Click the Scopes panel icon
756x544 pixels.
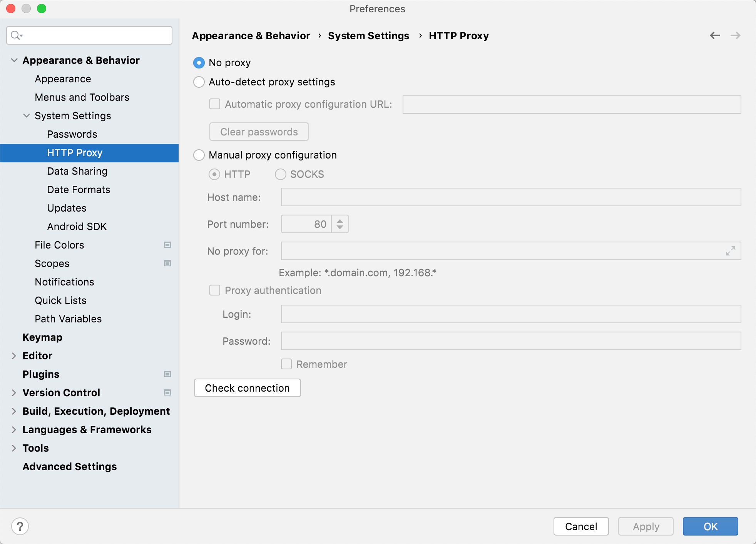167,263
